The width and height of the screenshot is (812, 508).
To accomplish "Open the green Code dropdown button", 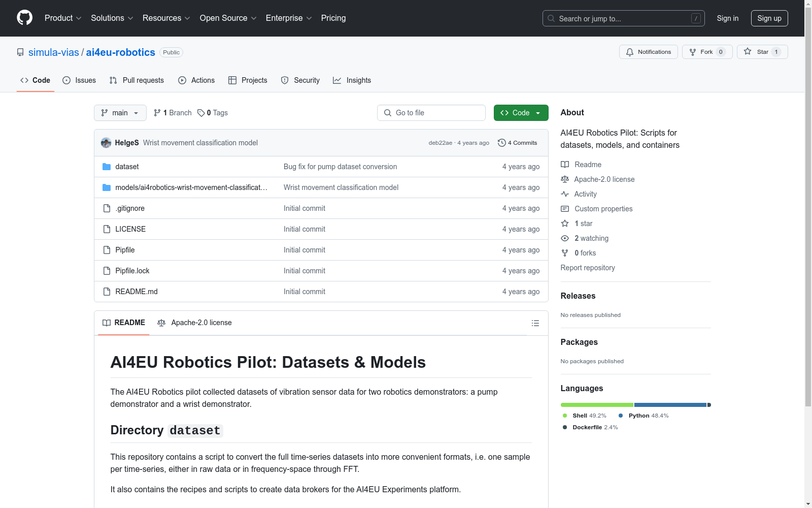I will (x=521, y=113).
